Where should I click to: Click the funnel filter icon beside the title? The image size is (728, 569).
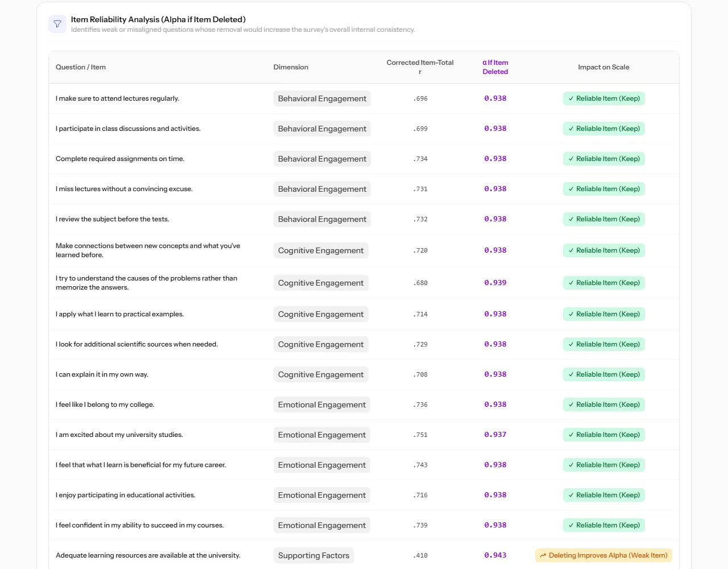click(57, 24)
